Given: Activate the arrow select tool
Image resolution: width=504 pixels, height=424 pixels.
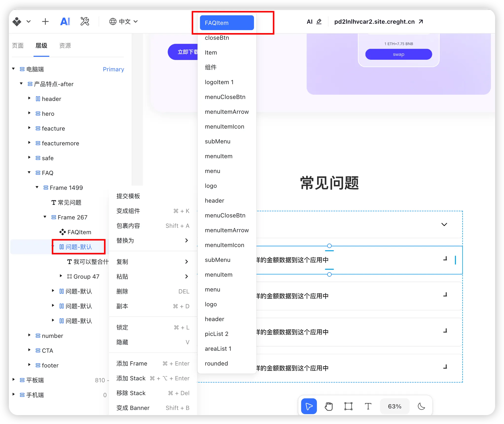Looking at the screenshot, I should 309,406.
